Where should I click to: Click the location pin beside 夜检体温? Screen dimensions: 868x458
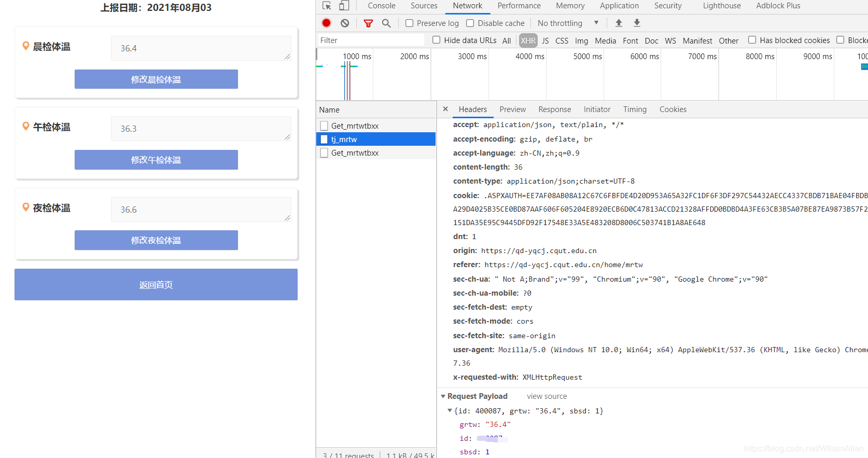(x=25, y=207)
